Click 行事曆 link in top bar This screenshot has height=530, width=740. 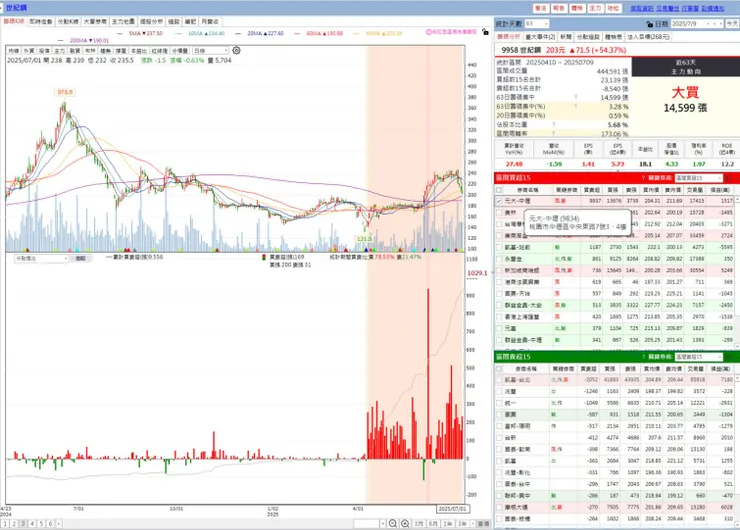coord(690,8)
